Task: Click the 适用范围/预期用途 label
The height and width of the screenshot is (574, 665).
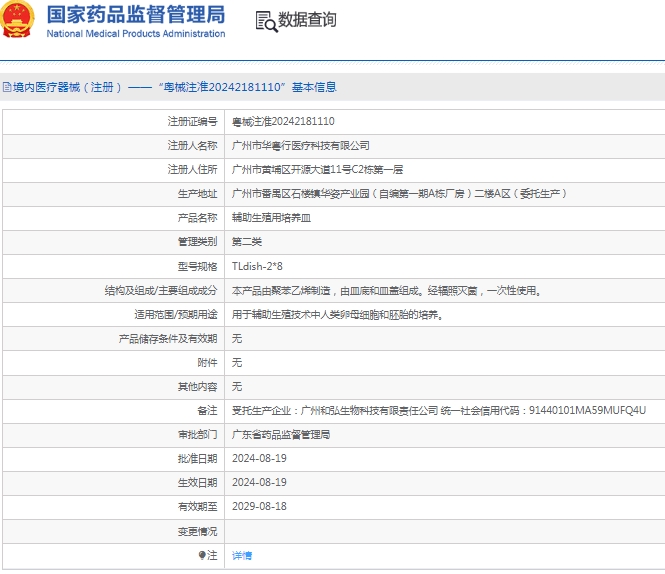Action: [x=176, y=314]
